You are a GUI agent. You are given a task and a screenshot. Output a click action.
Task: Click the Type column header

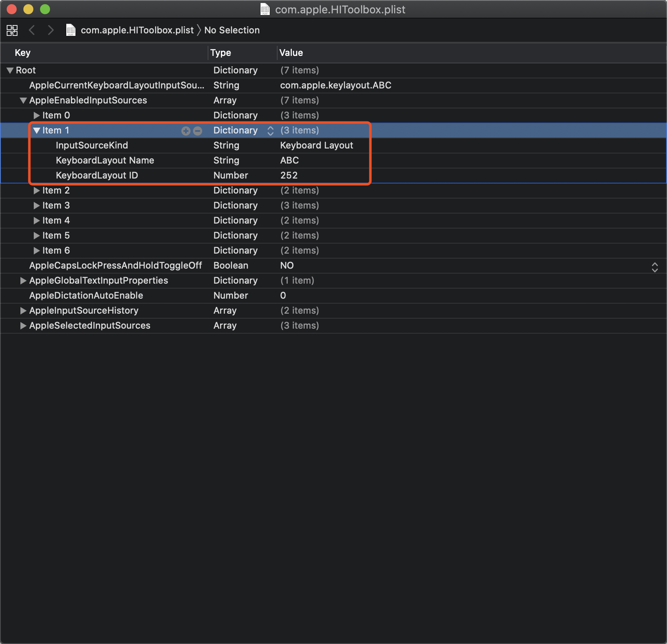(x=221, y=53)
